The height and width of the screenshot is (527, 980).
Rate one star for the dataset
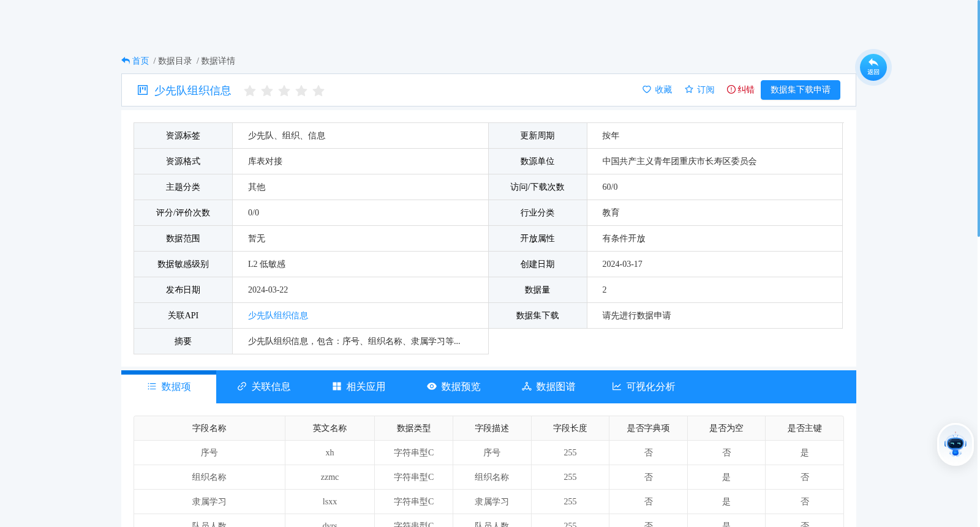(250, 91)
